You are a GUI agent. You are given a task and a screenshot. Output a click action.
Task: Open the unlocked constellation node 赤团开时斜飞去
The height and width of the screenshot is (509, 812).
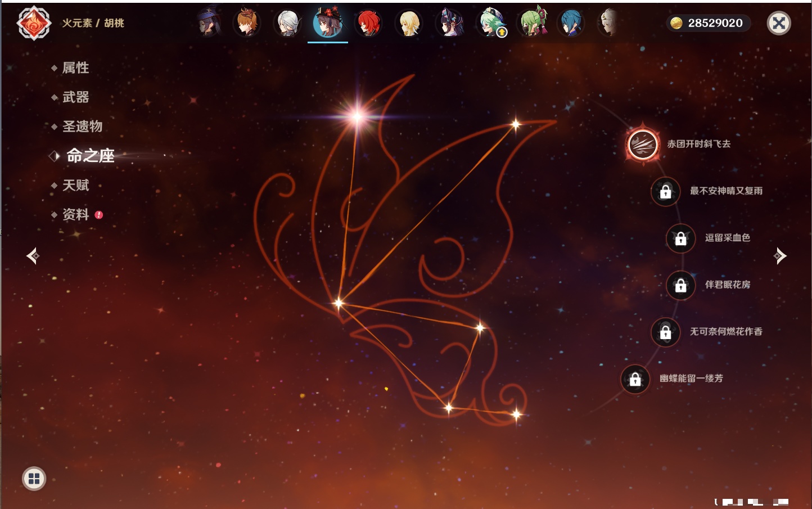(x=643, y=144)
